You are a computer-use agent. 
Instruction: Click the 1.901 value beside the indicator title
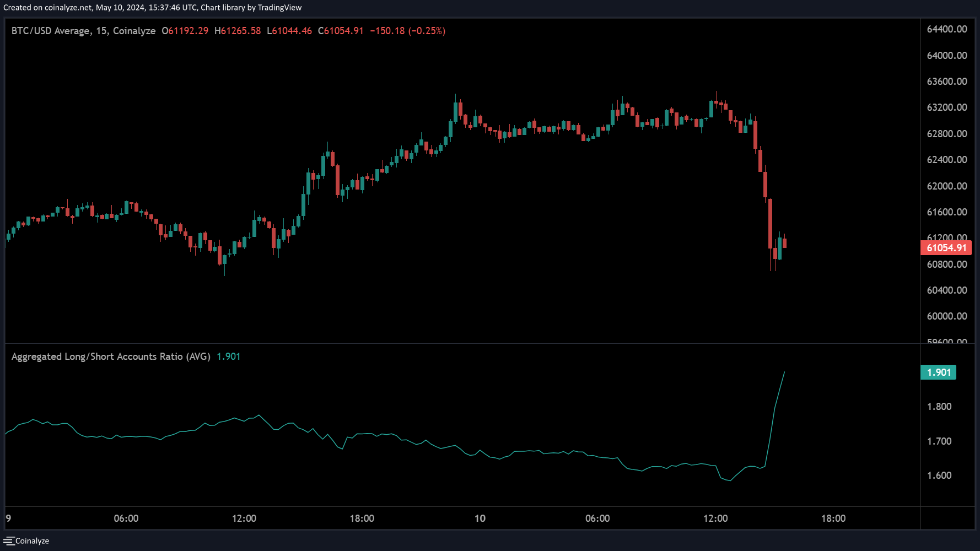point(228,356)
